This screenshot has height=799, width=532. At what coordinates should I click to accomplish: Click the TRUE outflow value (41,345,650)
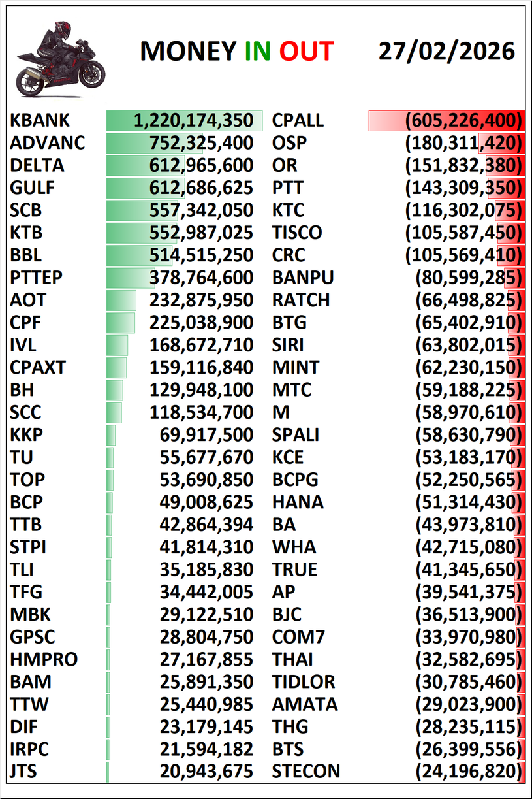pyautogui.click(x=469, y=570)
